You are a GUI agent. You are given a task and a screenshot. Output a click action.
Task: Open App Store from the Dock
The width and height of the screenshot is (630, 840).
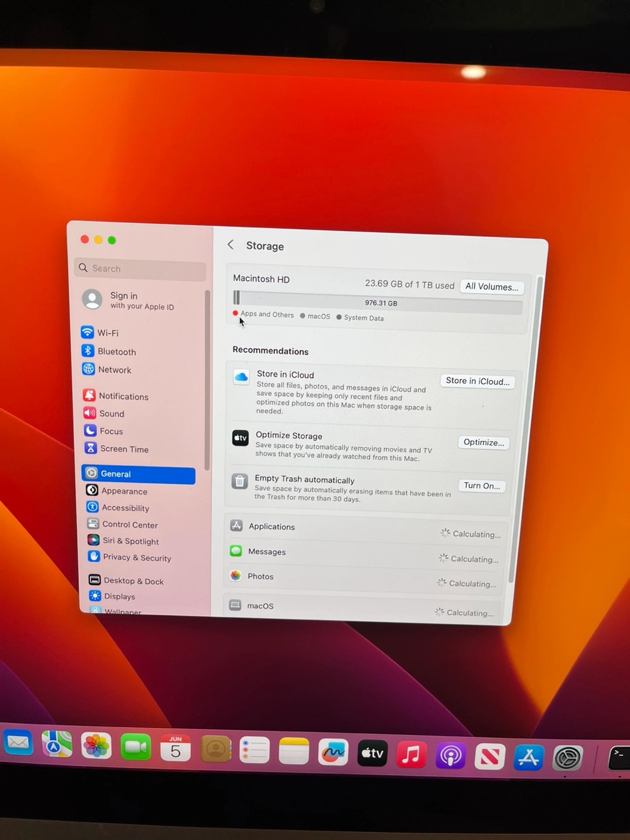(x=528, y=758)
